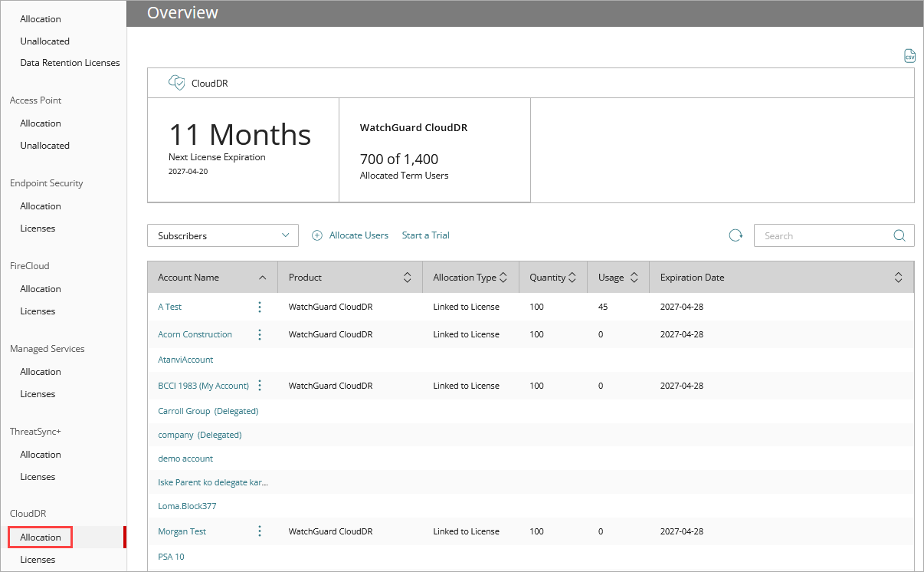The width and height of the screenshot is (924, 572).
Task: Open the Acorn Construction account
Action: [195, 334]
